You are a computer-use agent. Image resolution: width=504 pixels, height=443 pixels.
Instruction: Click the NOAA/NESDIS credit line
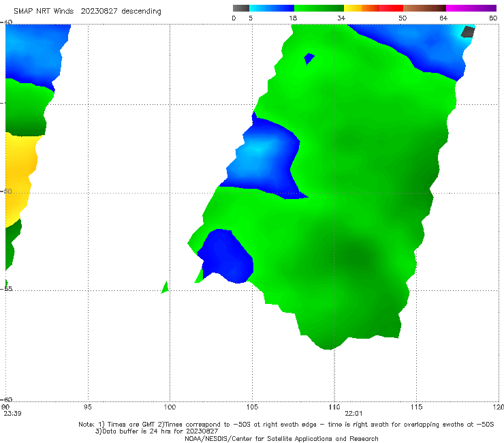pos(281,439)
